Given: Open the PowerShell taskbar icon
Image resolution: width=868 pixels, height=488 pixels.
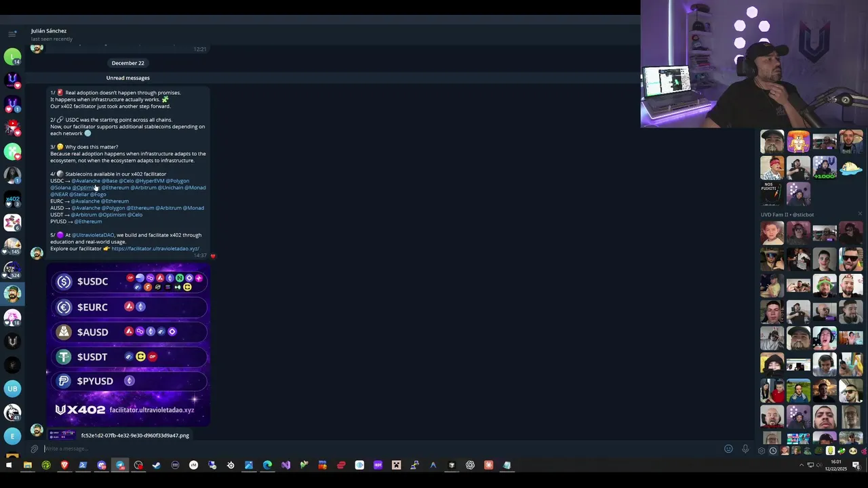Looking at the screenshot, I should point(83,465).
